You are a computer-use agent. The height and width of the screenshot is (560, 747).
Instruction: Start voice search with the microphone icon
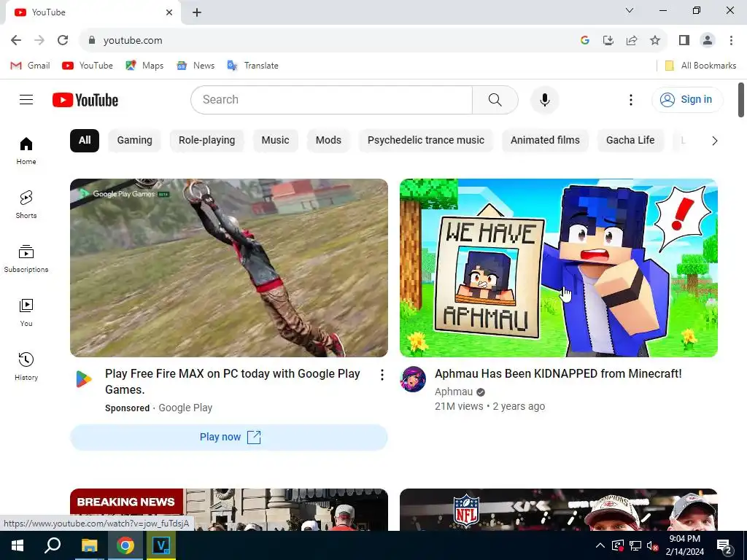pos(544,100)
